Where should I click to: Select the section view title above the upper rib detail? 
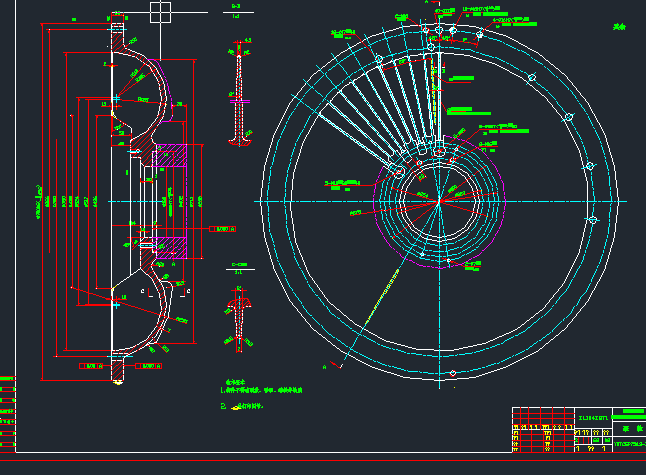click(x=236, y=11)
